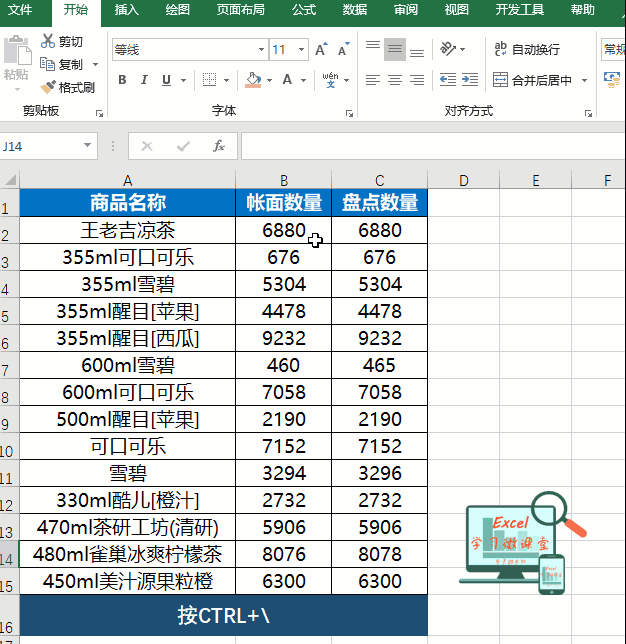Apply fill color paint bucket
Viewport: 626px width, 644px height.
253,80
